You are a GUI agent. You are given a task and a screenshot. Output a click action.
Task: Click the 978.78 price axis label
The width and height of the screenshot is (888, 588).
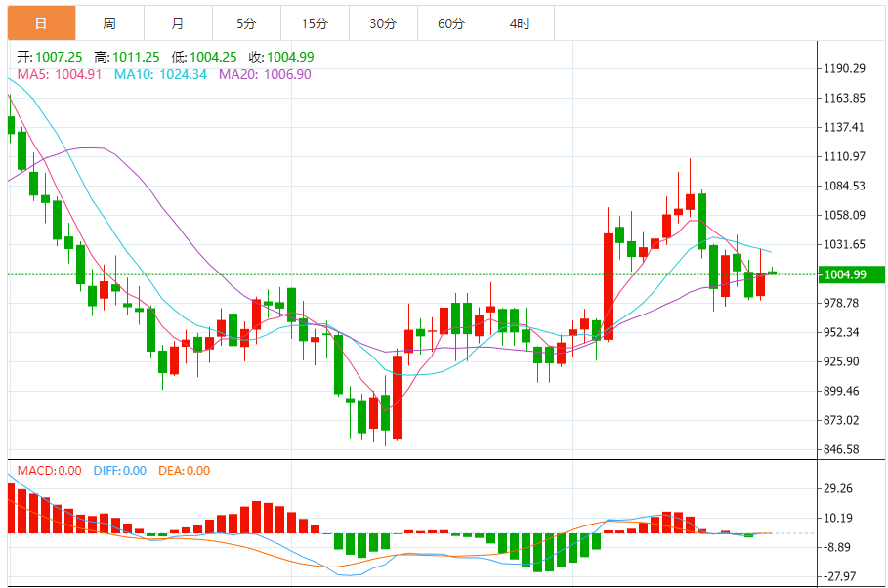pos(841,303)
